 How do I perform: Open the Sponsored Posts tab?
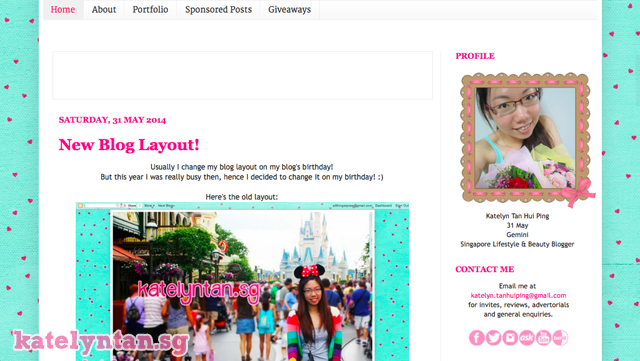pyautogui.click(x=218, y=9)
